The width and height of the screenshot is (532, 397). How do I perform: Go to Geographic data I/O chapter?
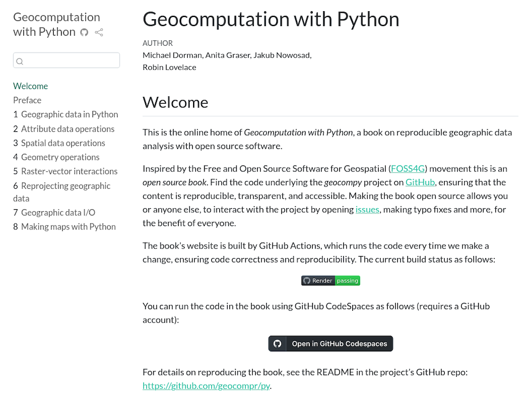[x=54, y=212]
